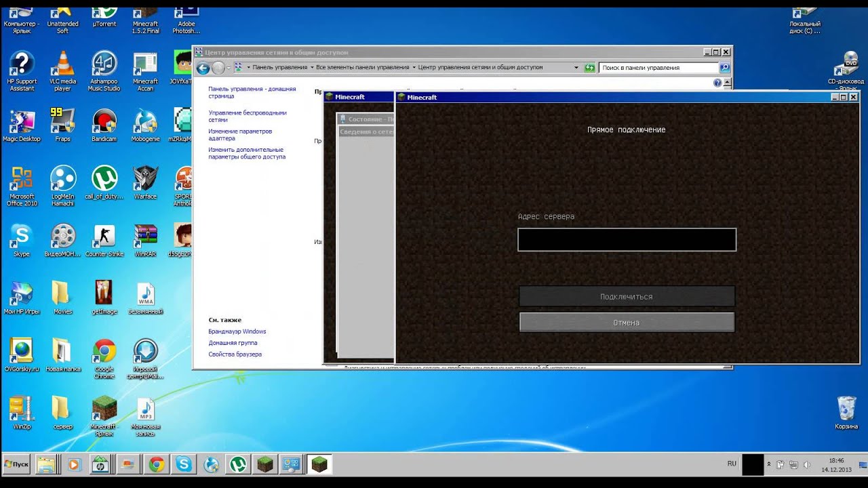Click the search magnifier icon in Control Panel

(725, 68)
